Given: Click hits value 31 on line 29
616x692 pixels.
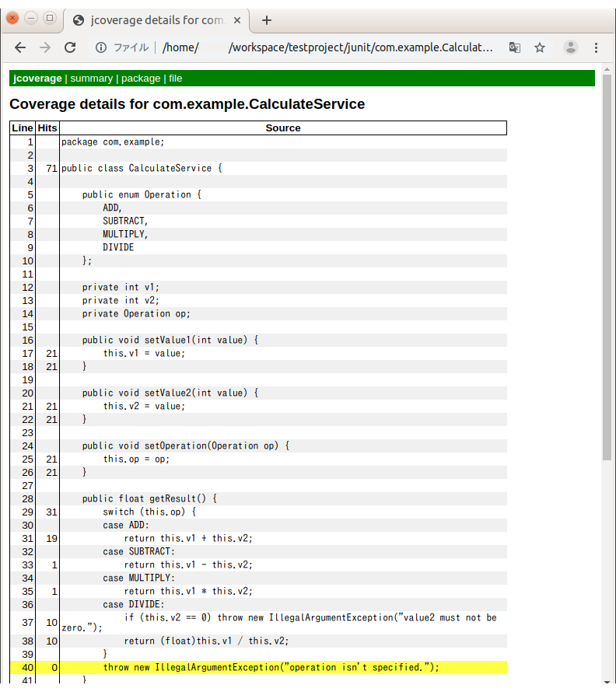Looking at the screenshot, I should click(51, 512).
